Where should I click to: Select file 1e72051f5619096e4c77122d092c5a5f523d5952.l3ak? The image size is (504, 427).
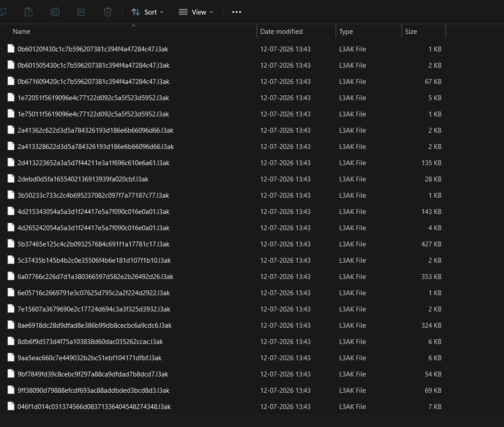click(x=93, y=98)
